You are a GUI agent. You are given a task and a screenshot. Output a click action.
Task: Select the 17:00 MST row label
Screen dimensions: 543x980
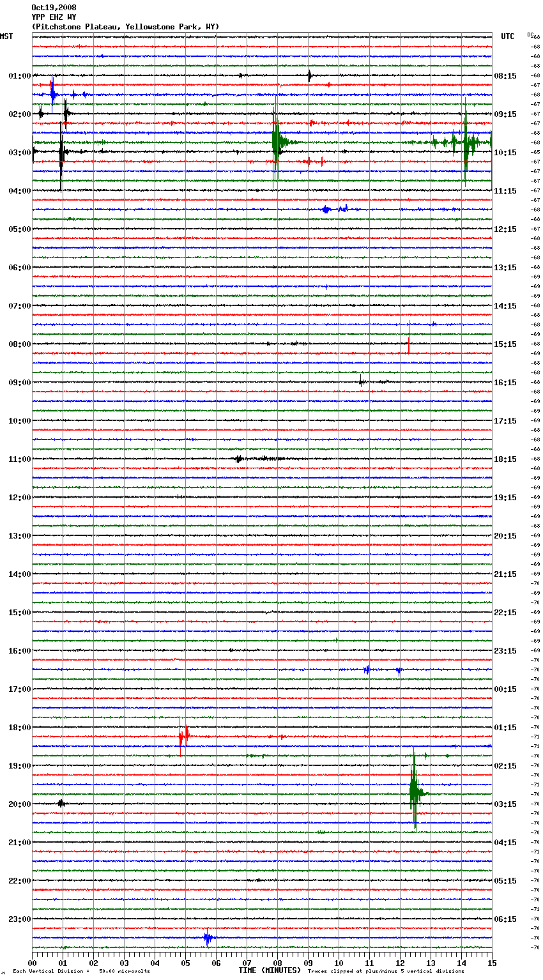tap(20, 689)
